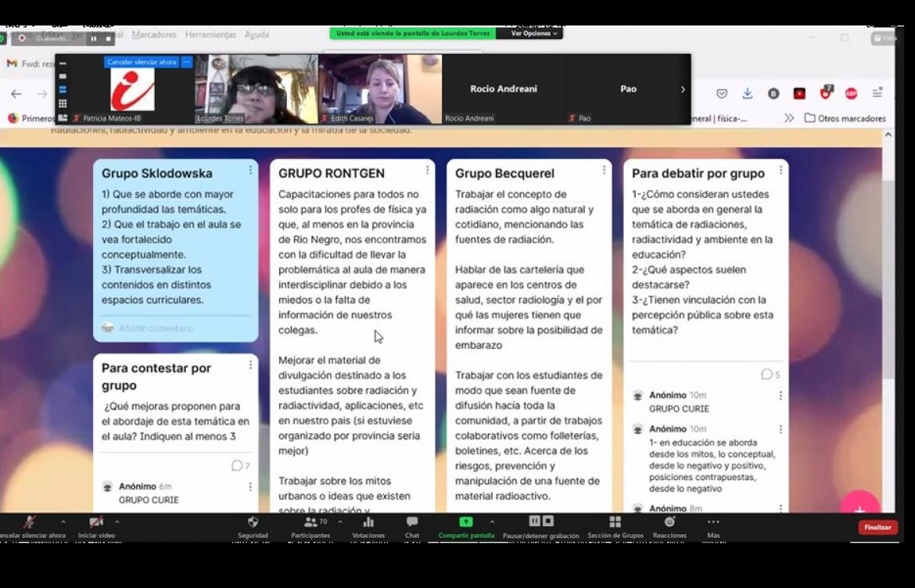This screenshot has width=915, height=588.
Task: Minimize the video strip with dash icon
Action: [63, 63]
